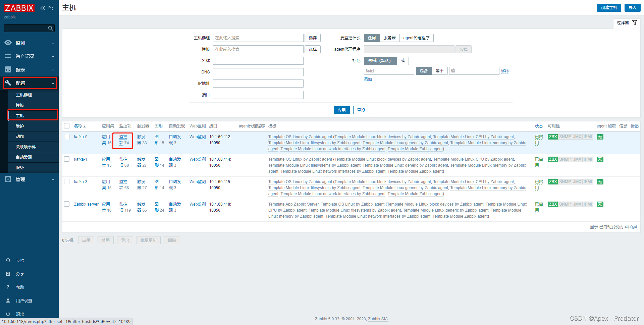Image resolution: width=644 pixels, height=325 pixels.
Task: Click the 退出 power icon
Action: tap(8, 314)
